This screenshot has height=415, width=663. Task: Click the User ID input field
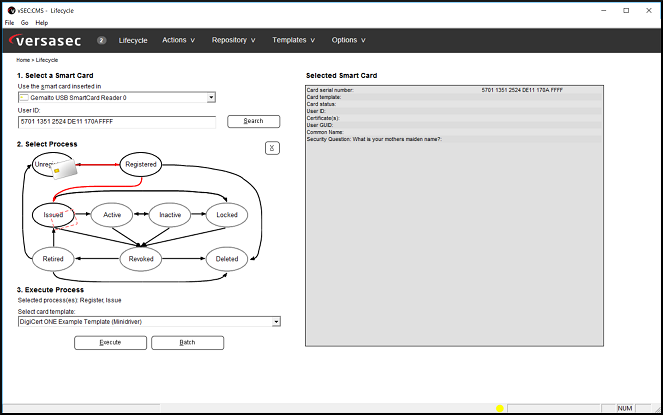tap(117, 122)
